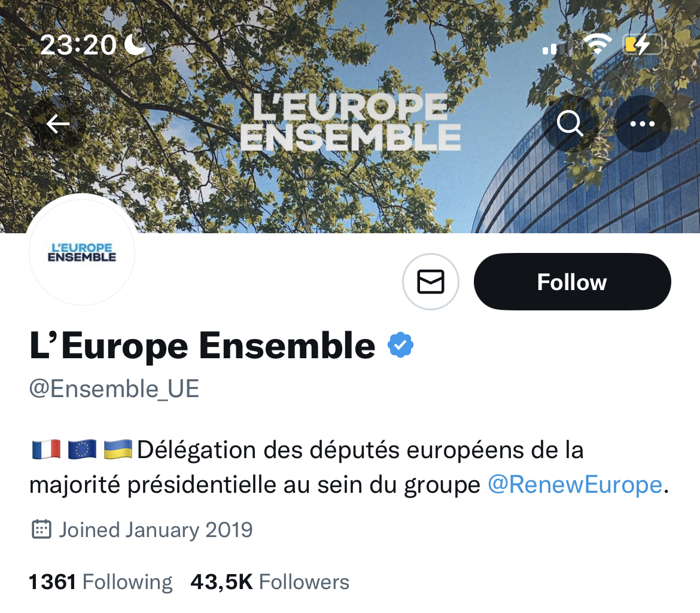Tap the blue verified badge
Screen dimensions: 700x613
coord(401,346)
